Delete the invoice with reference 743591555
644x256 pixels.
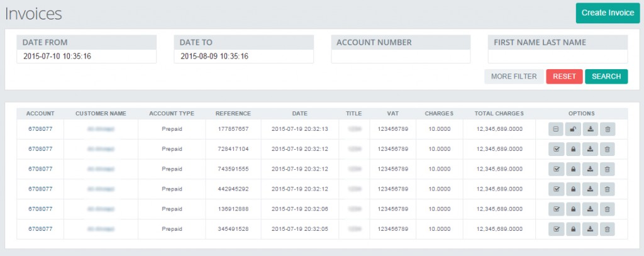click(607, 169)
